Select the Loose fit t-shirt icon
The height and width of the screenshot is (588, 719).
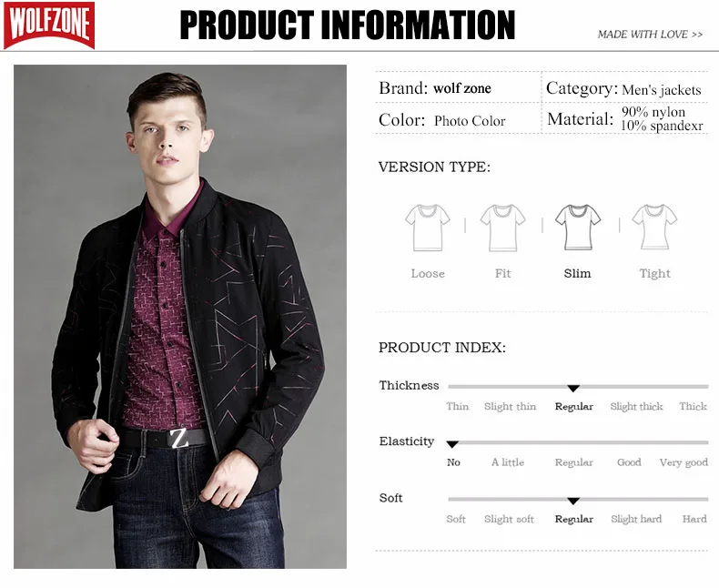point(428,228)
